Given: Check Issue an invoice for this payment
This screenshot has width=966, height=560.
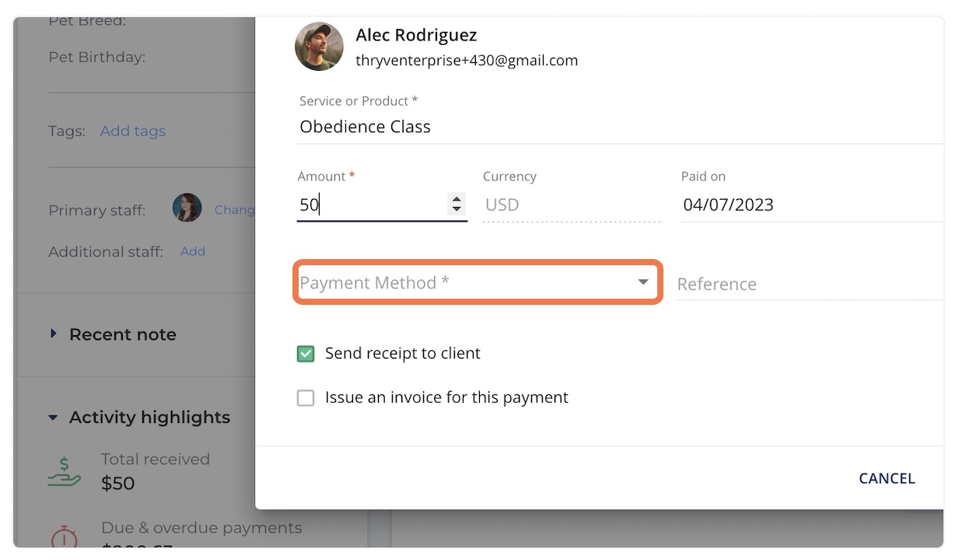Looking at the screenshot, I should (x=306, y=398).
